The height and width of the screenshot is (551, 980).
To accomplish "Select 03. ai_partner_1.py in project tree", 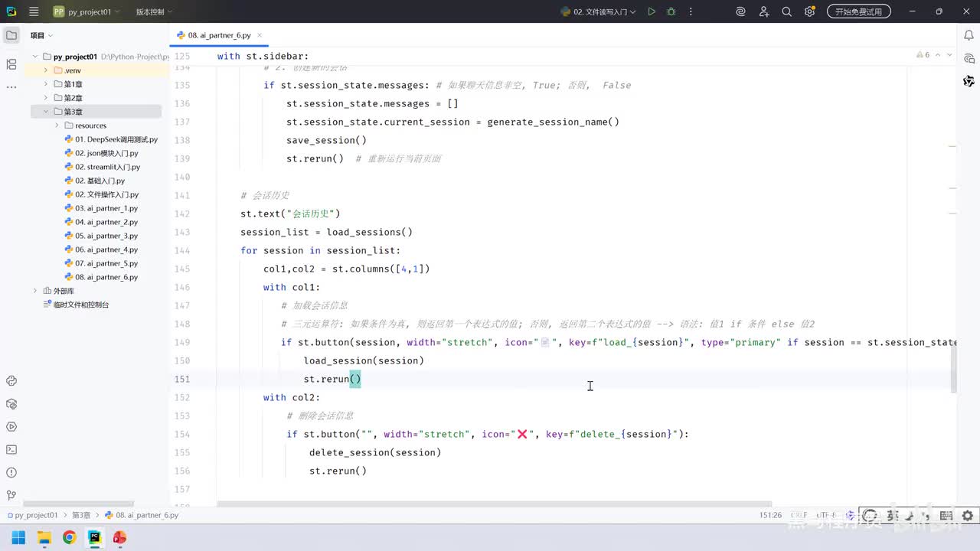I will pos(101,208).
